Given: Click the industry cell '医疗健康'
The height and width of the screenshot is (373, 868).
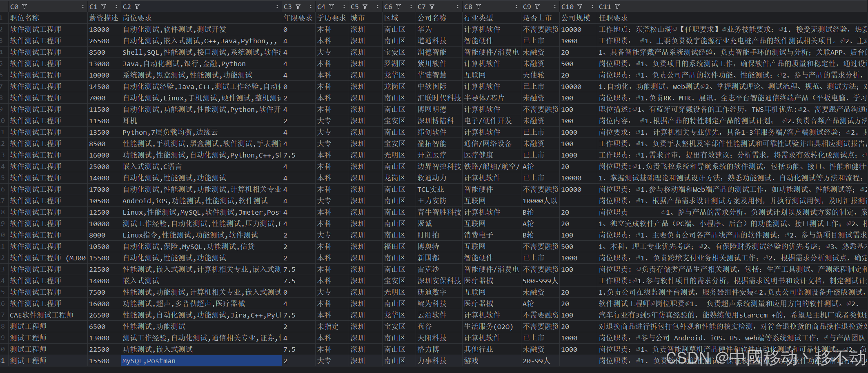Looking at the screenshot, I should coord(479,155).
